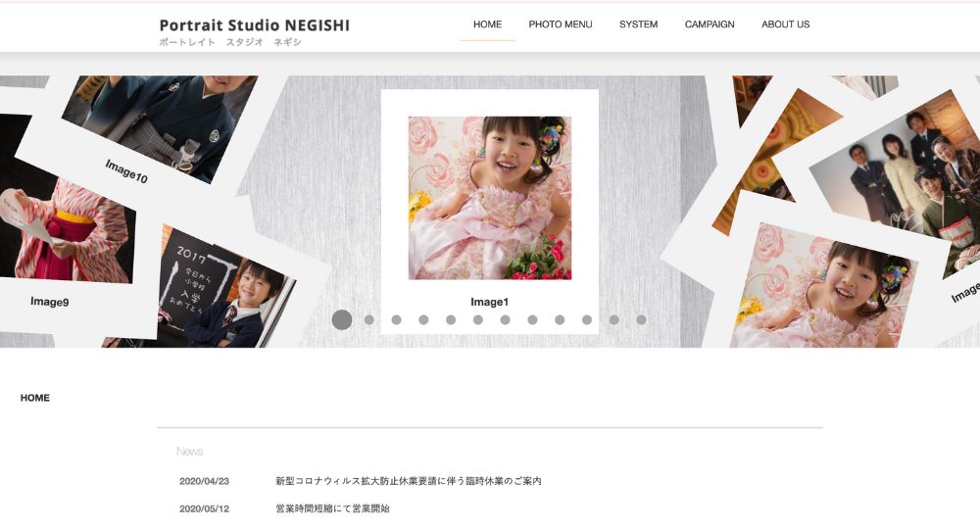This screenshot has height=529, width=980.
Task: Click the Portrait Studio NEGISHI site logo
Action: point(255,25)
